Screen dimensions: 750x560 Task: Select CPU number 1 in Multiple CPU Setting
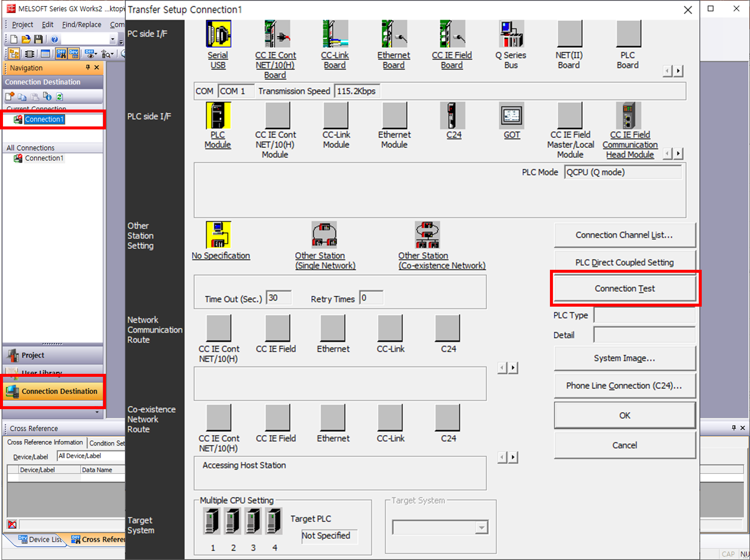212,521
